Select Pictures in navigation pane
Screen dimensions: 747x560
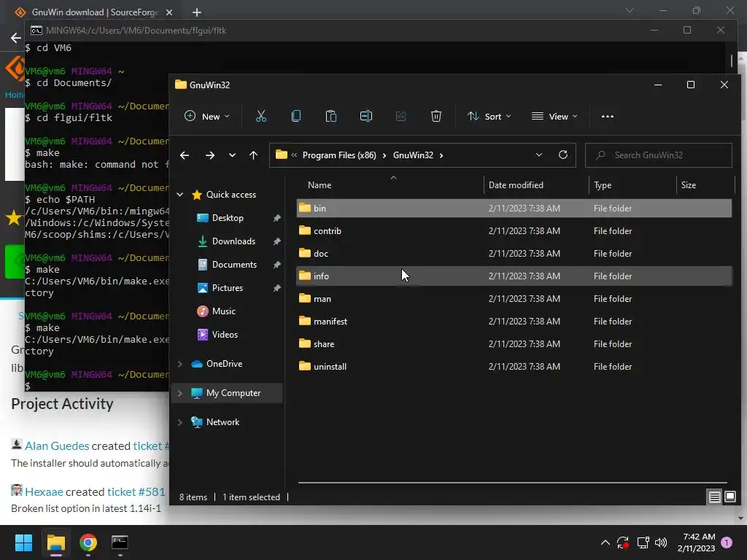pyautogui.click(x=228, y=288)
